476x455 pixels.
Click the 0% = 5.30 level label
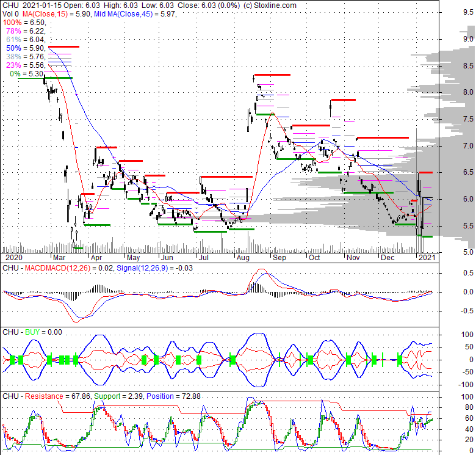pos(27,73)
